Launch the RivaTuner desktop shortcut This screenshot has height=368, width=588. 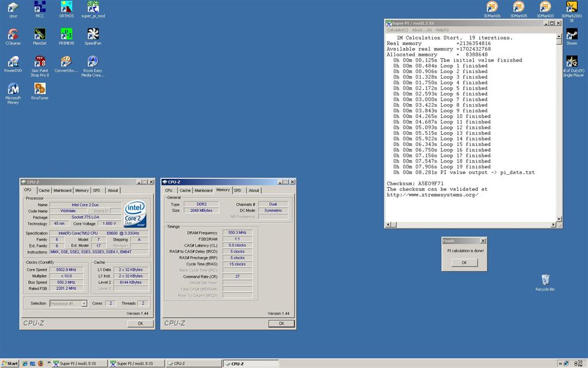click(40, 91)
